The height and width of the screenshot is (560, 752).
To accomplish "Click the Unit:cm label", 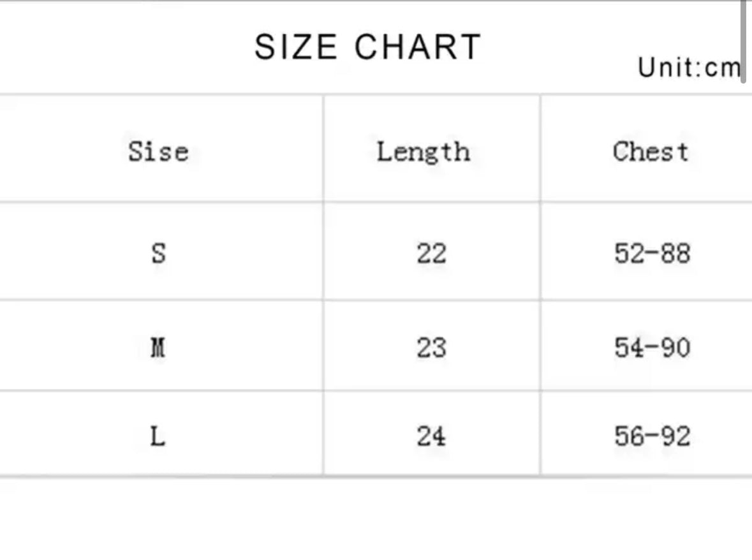I will 689,67.
